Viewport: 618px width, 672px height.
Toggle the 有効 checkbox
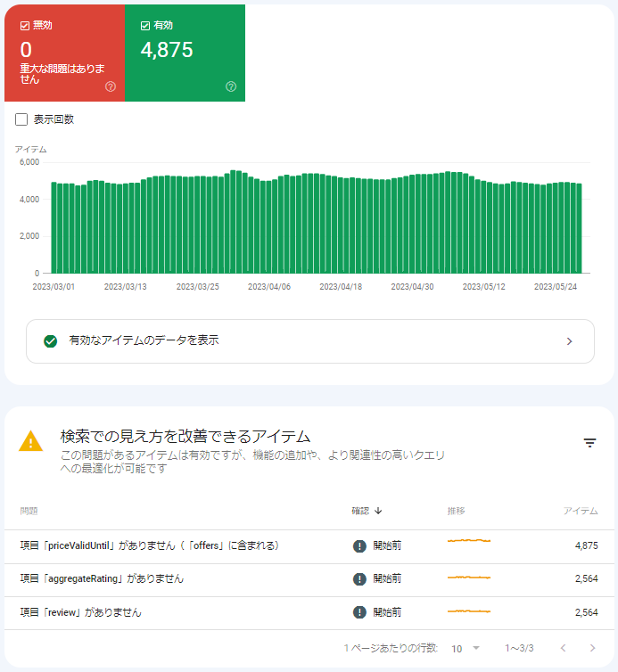pos(145,26)
